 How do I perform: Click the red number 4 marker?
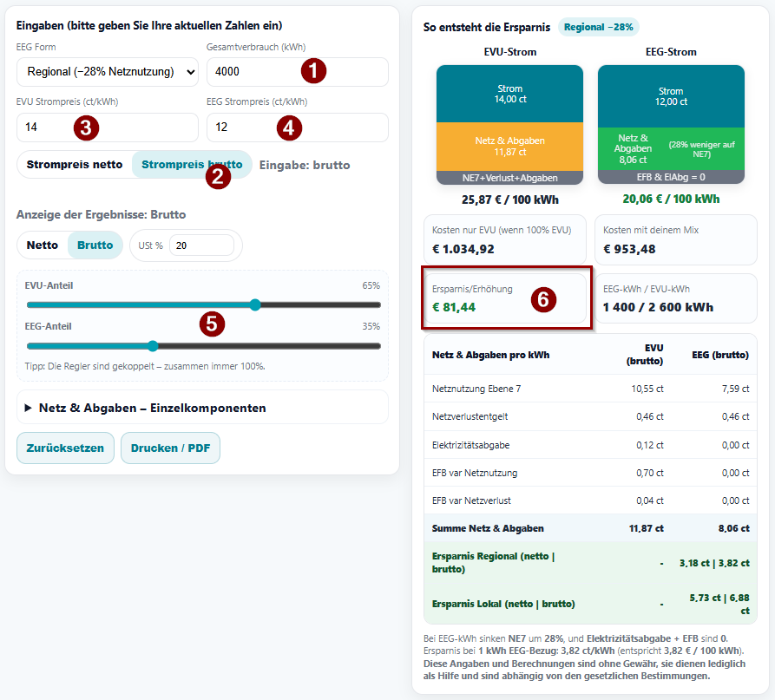[x=289, y=128]
